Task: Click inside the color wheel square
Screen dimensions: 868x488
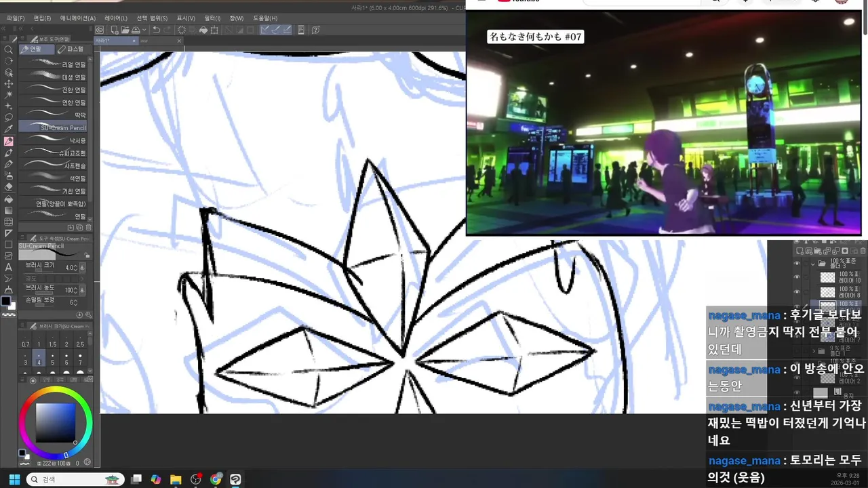Action: 55,422
